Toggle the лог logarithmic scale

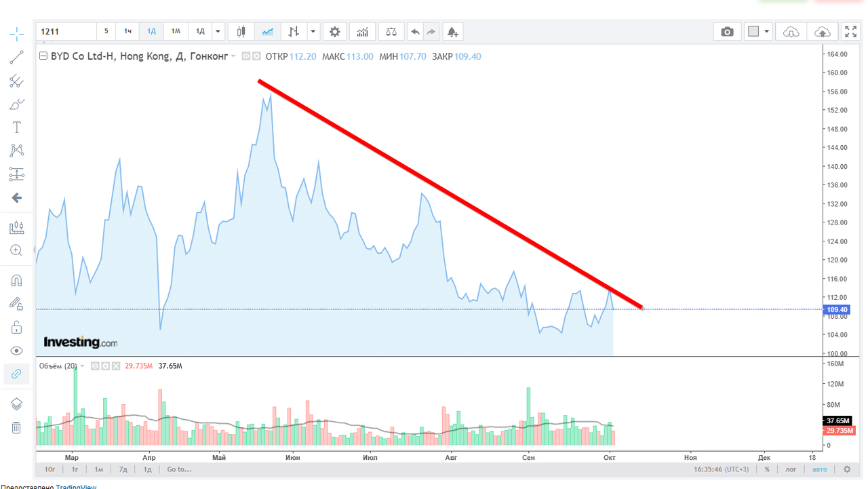[x=791, y=469]
